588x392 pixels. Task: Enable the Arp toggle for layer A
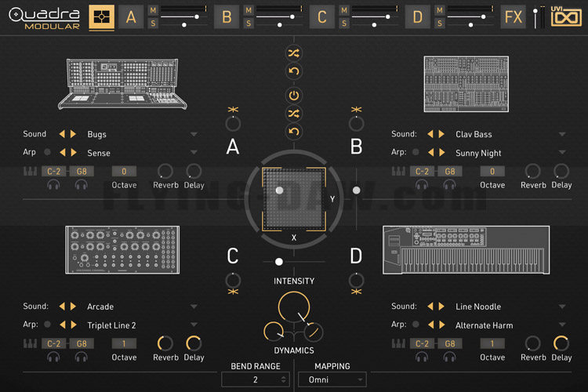pyautogui.click(x=47, y=152)
